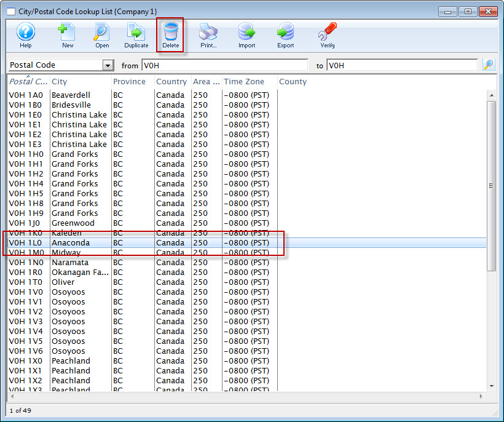The width and height of the screenshot is (504, 422).
Task: Import postal codes via Import icon
Action: (247, 35)
